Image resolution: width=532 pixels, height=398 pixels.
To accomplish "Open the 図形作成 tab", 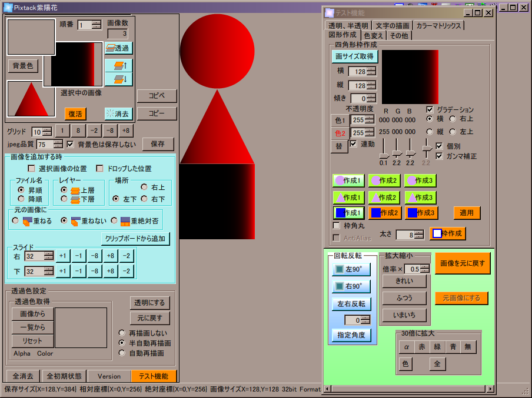I will [343, 35].
